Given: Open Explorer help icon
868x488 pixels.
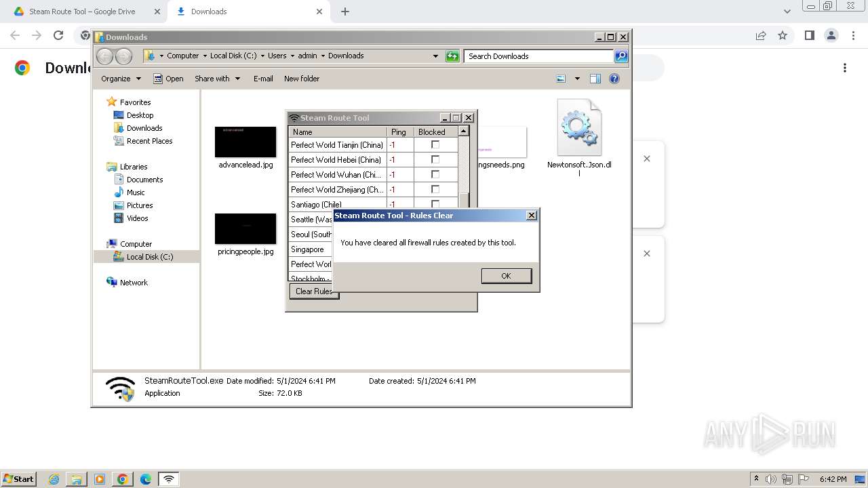Looking at the screenshot, I should point(614,79).
